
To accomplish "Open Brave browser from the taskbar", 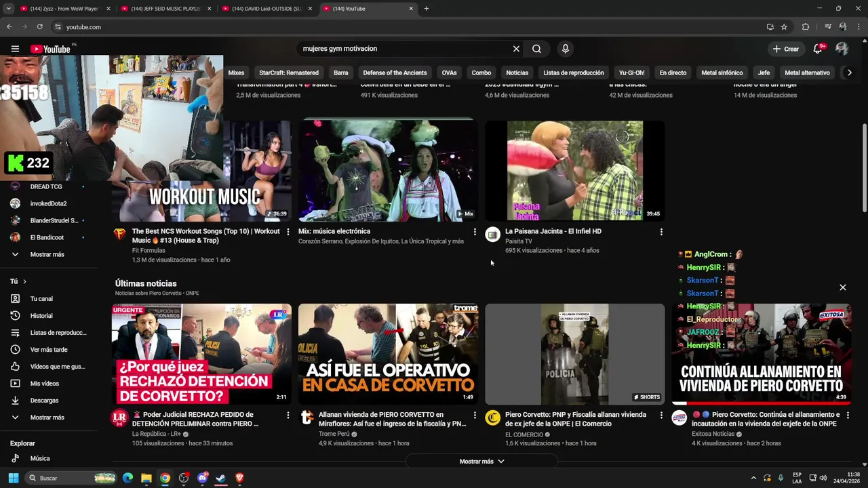I will coord(239,478).
